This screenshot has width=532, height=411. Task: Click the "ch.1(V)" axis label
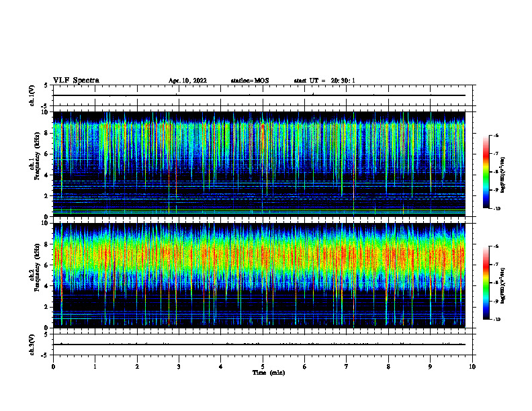click(32, 95)
